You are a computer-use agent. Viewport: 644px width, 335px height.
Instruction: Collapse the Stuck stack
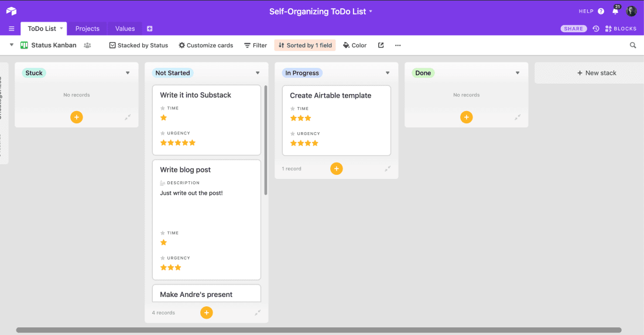[x=128, y=118]
